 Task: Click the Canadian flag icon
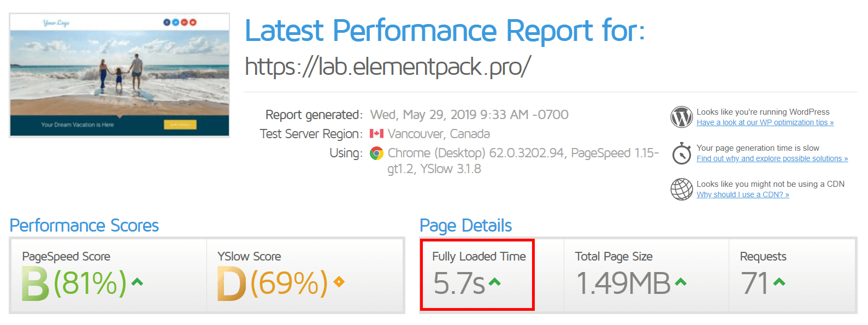click(376, 134)
